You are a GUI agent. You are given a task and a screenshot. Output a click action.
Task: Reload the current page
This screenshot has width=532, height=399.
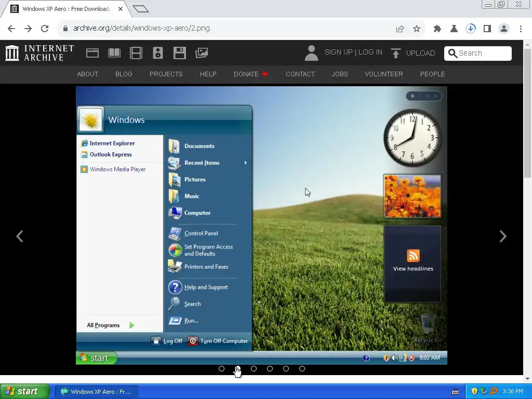45,29
